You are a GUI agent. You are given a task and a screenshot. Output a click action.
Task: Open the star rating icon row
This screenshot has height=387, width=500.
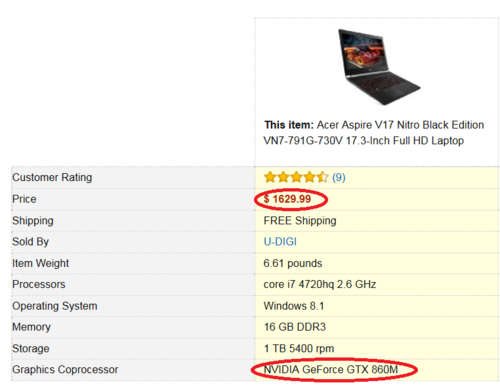tap(296, 177)
